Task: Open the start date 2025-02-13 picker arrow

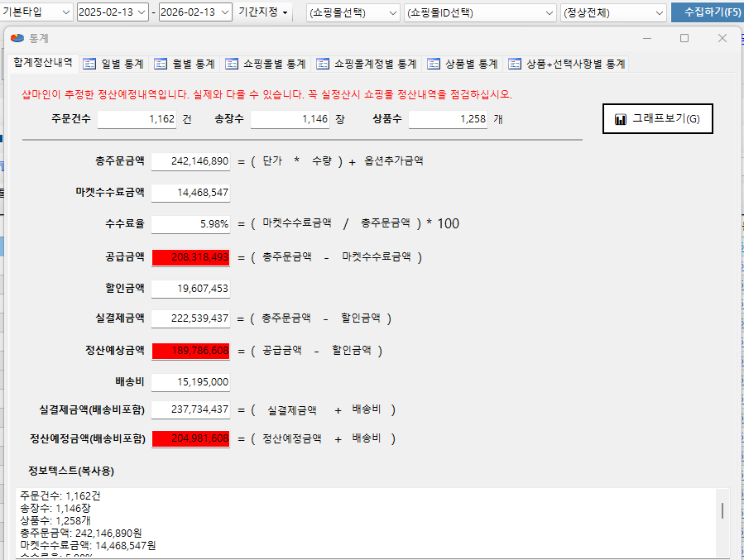Action: [142, 12]
